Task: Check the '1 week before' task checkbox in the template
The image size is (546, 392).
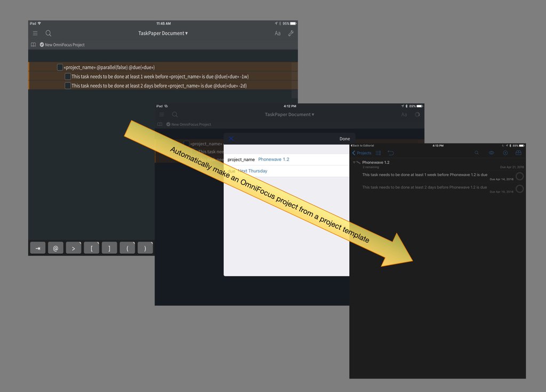Action: [68, 76]
